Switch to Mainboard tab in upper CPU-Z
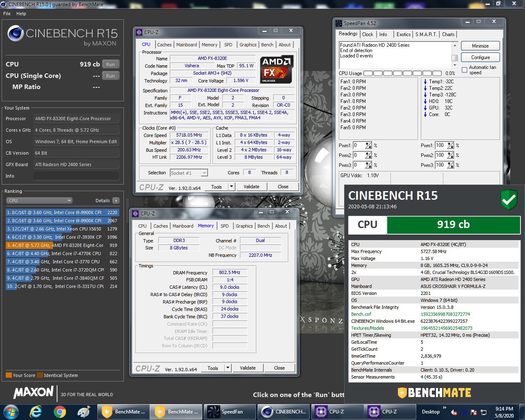Viewport: 525px width, 420px height. 187,45
